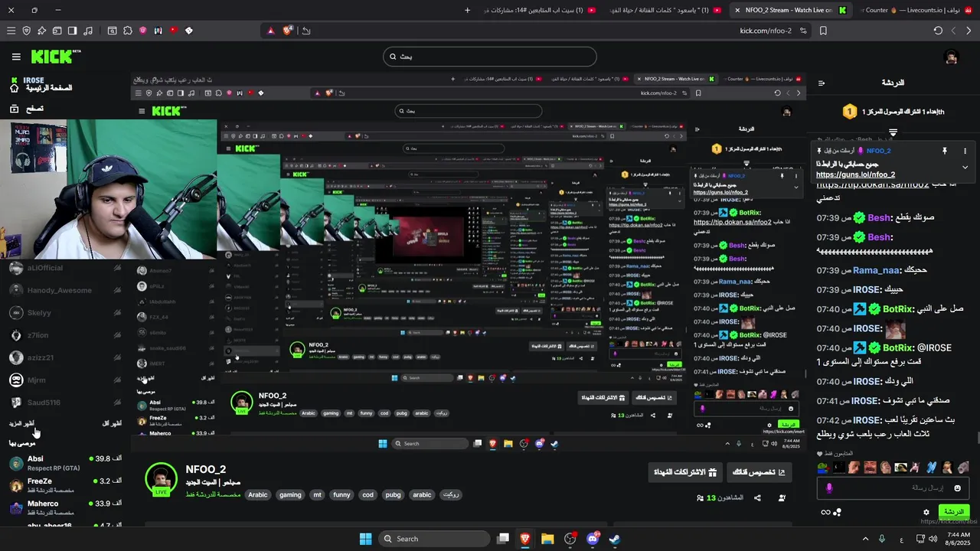Open the tip.dokan.sa/nfoo2 link
980x551 pixels.
coord(873,185)
